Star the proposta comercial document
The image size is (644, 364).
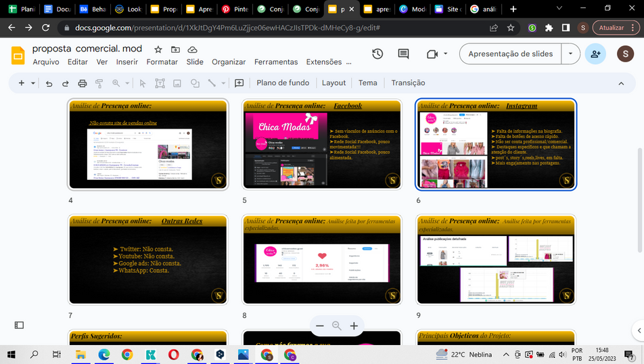click(x=158, y=49)
